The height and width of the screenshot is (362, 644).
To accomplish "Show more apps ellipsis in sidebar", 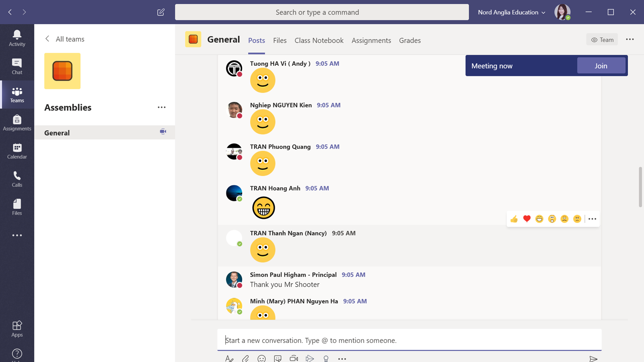I will coord(17,235).
